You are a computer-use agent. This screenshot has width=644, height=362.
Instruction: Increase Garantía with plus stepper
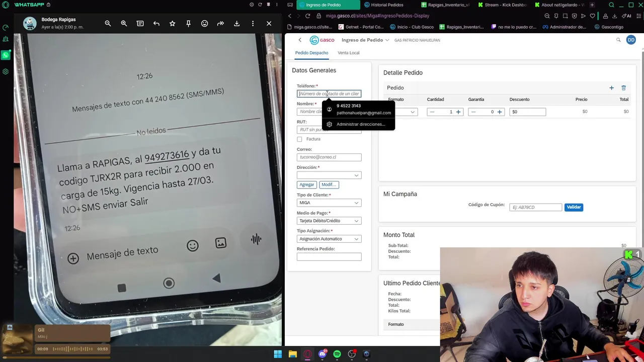[x=499, y=112]
